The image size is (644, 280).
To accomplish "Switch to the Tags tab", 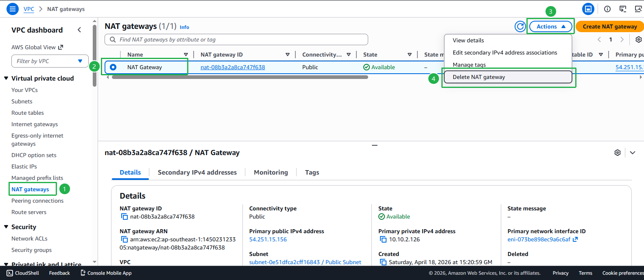I will [x=312, y=173].
